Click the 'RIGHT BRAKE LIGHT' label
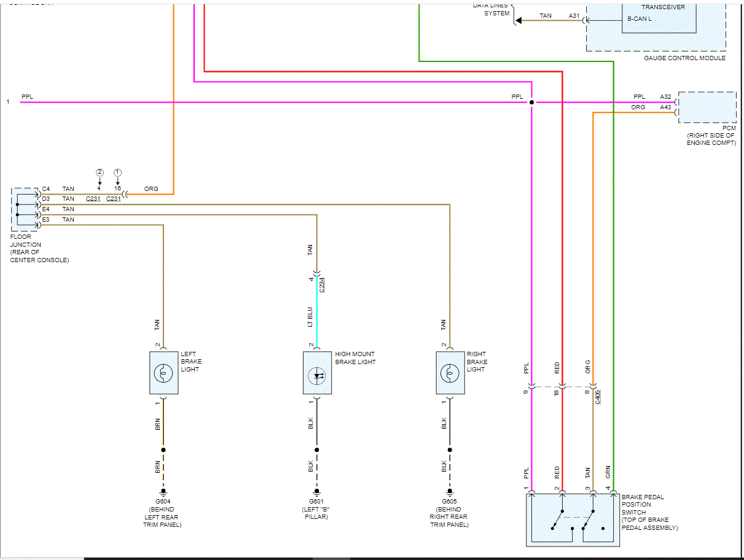Viewport: 744px width, 560px height. [477, 362]
